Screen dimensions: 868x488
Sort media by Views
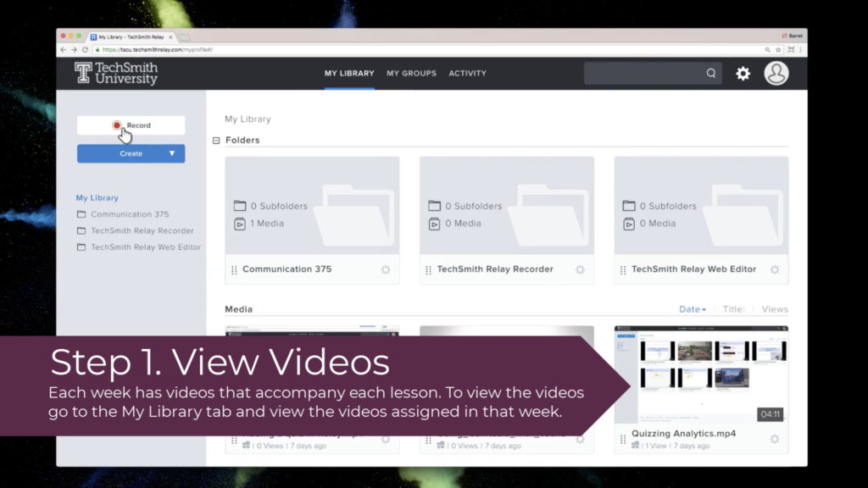pyautogui.click(x=775, y=309)
